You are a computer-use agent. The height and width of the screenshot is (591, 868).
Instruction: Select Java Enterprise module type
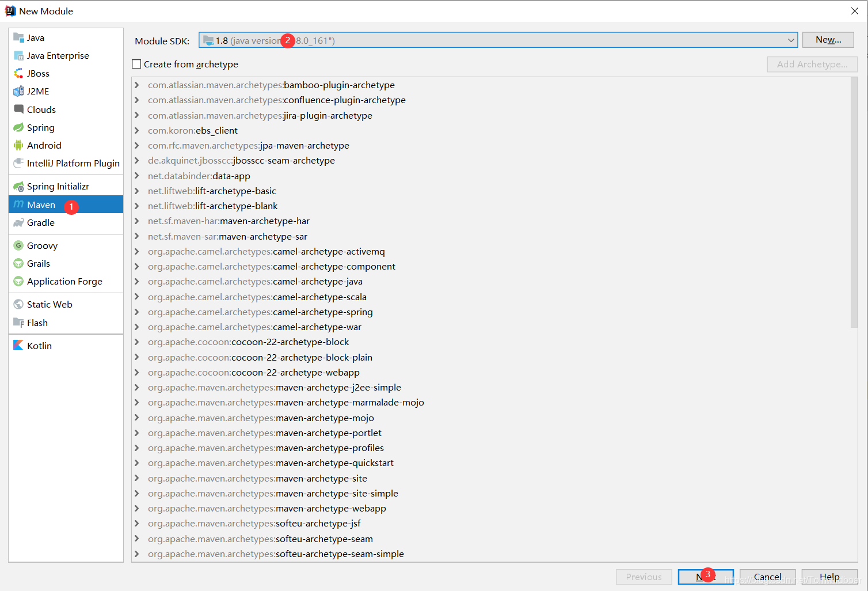[x=66, y=55]
